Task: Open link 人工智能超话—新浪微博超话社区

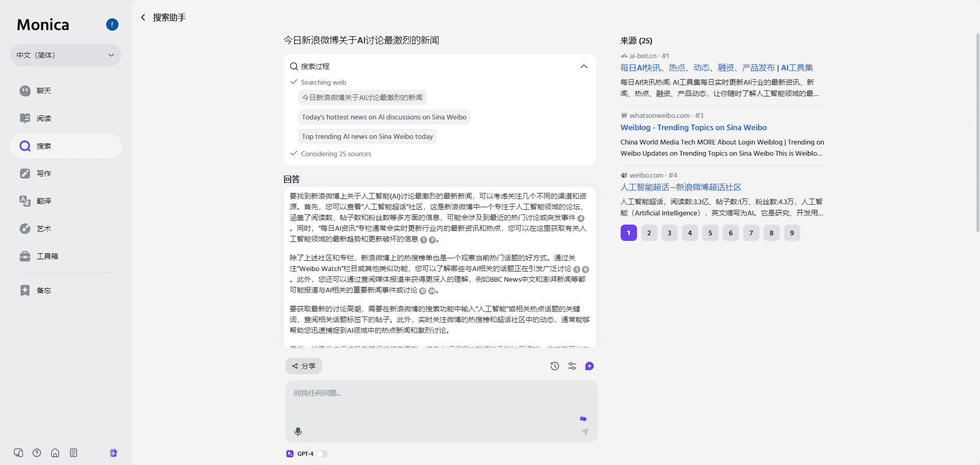Action: click(681, 187)
